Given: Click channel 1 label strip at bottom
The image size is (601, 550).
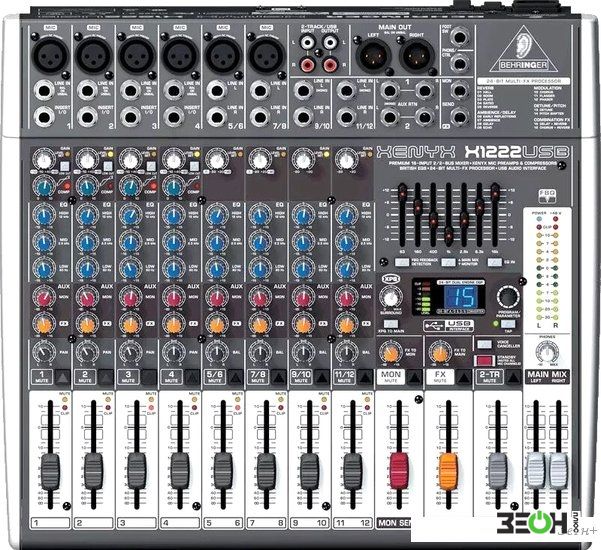Looking at the screenshot, I should coord(50,523).
